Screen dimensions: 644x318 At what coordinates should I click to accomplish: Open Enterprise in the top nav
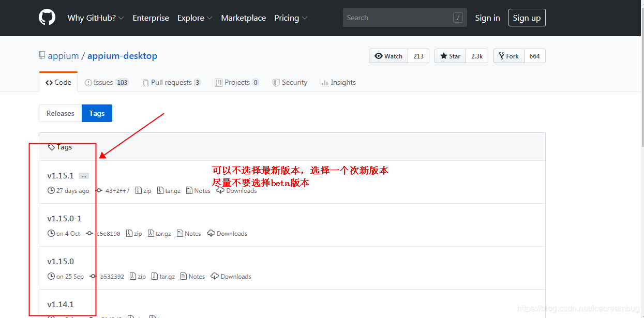point(151,18)
